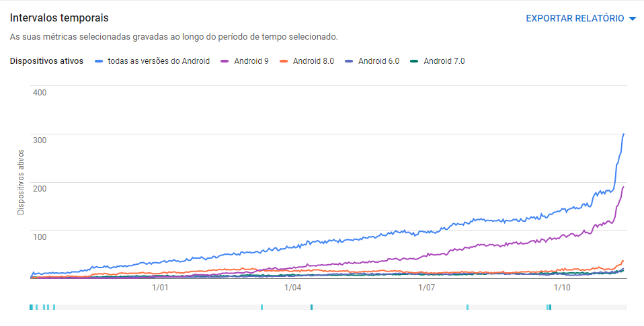Viewport: 644px width, 326px height.
Task: Select the first event marker on the timeline
Action: tap(32, 307)
